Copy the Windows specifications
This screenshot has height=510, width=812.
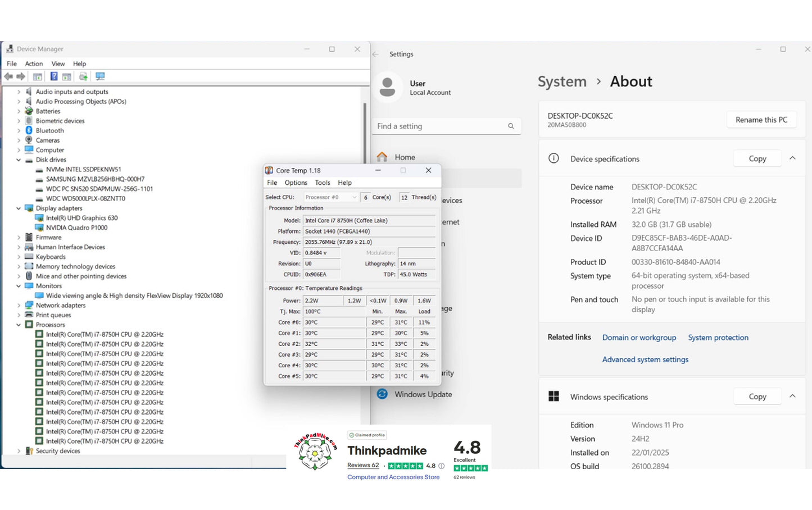pyautogui.click(x=757, y=397)
